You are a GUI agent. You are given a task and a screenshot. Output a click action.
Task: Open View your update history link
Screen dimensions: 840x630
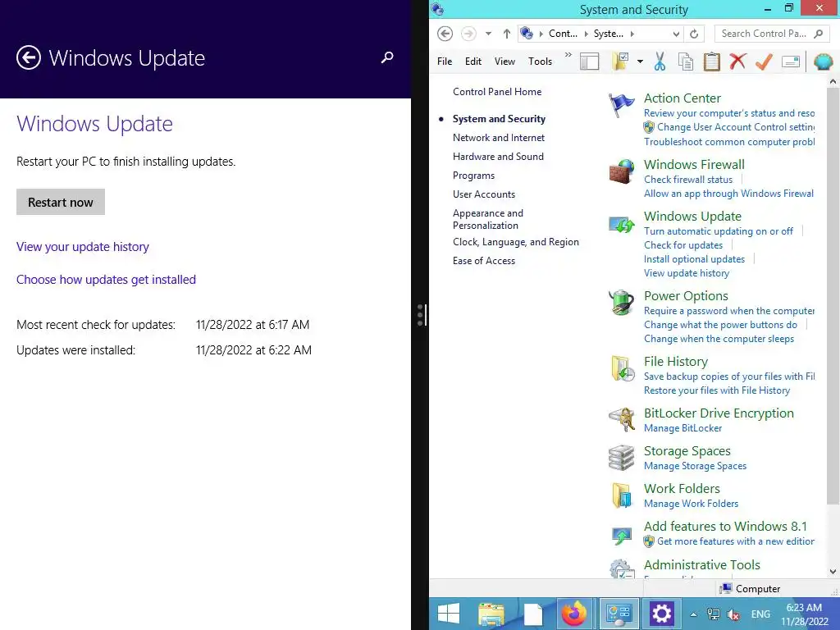tap(83, 247)
